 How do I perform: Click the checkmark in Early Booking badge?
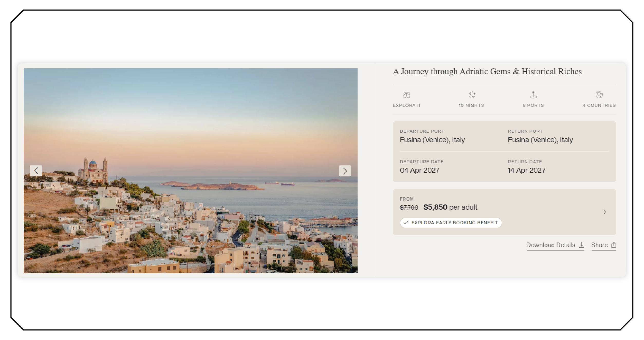pyautogui.click(x=406, y=223)
